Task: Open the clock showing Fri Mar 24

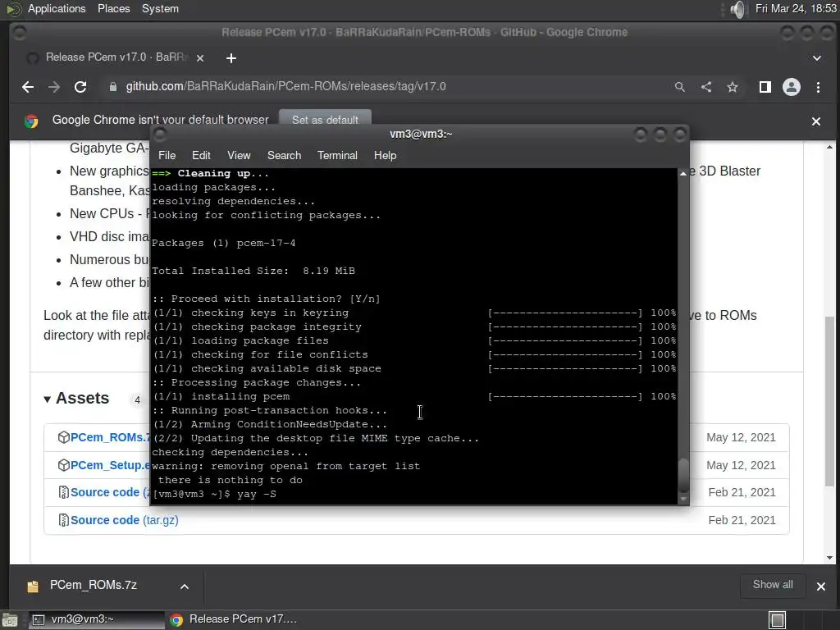Action: (x=796, y=8)
